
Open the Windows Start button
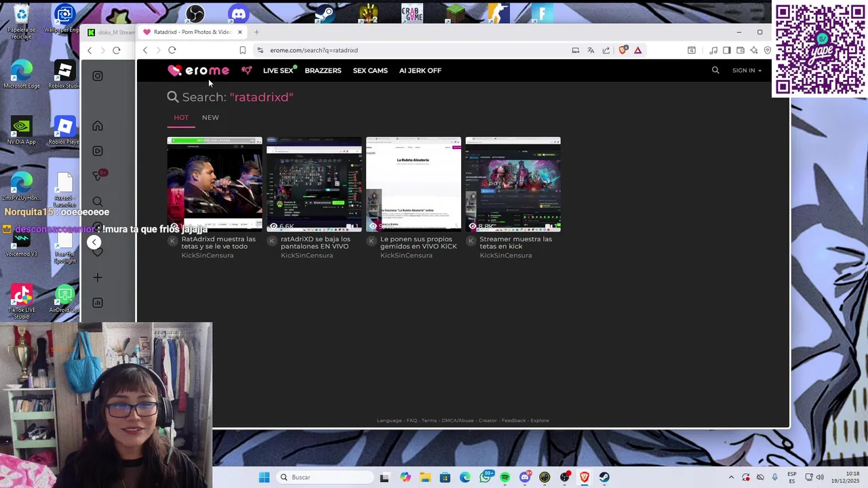[x=264, y=477]
